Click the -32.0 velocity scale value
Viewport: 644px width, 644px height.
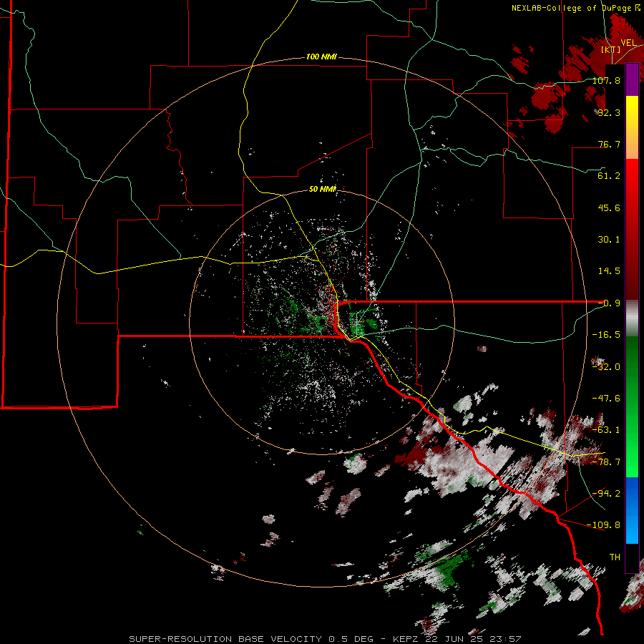[x=607, y=367]
